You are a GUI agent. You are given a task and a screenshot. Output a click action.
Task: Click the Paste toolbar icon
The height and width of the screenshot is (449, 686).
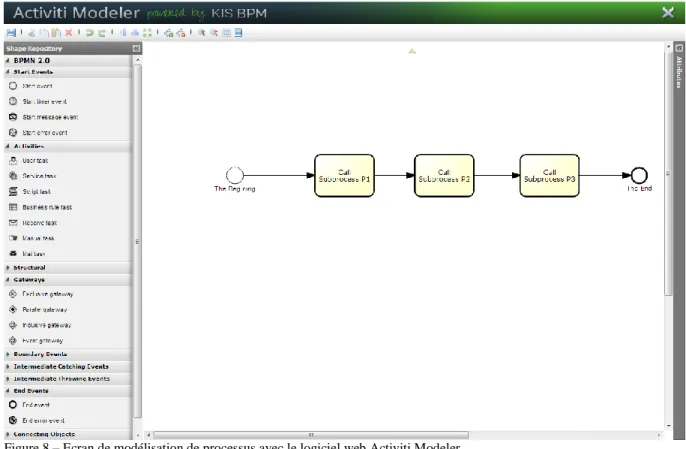(56, 33)
